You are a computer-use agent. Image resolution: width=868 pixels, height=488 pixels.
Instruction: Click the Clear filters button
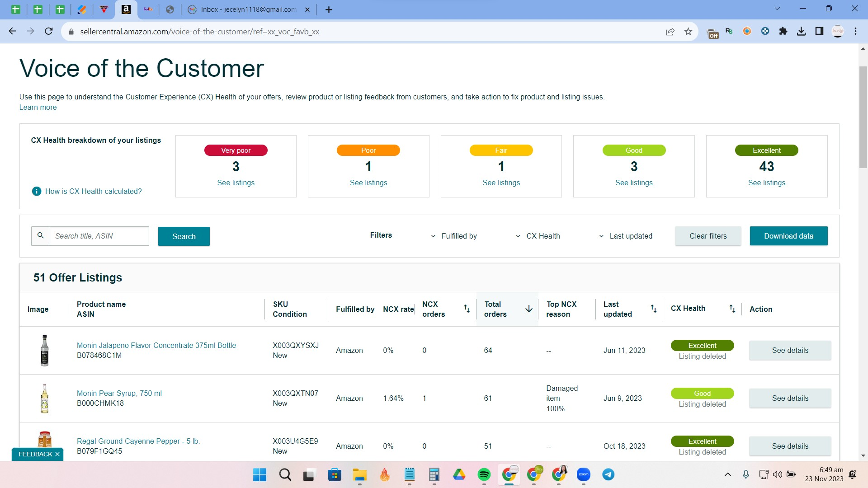(x=708, y=236)
